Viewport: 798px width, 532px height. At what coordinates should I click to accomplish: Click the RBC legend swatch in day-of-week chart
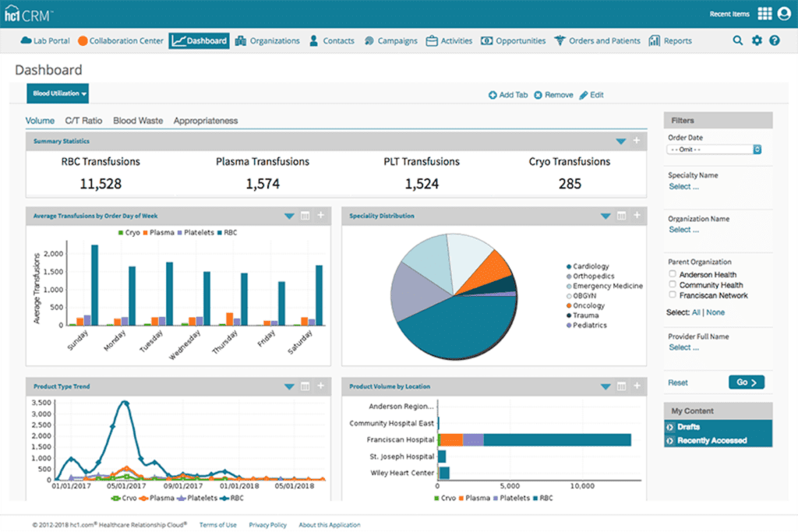click(221, 233)
